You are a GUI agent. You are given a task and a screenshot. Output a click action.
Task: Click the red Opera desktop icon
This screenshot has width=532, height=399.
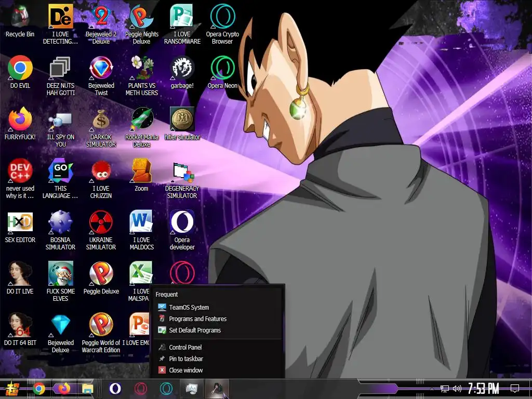click(182, 272)
